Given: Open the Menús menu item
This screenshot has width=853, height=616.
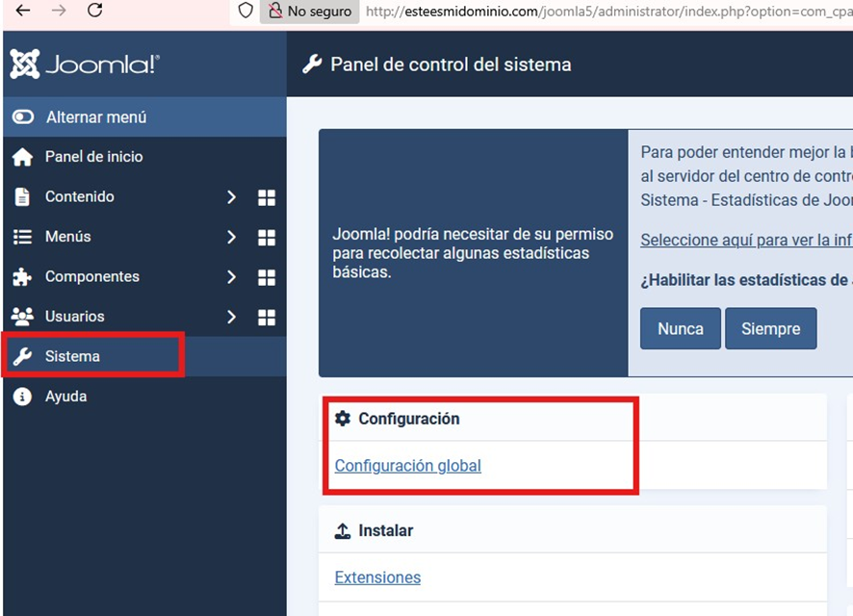Looking at the screenshot, I should [x=68, y=237].
